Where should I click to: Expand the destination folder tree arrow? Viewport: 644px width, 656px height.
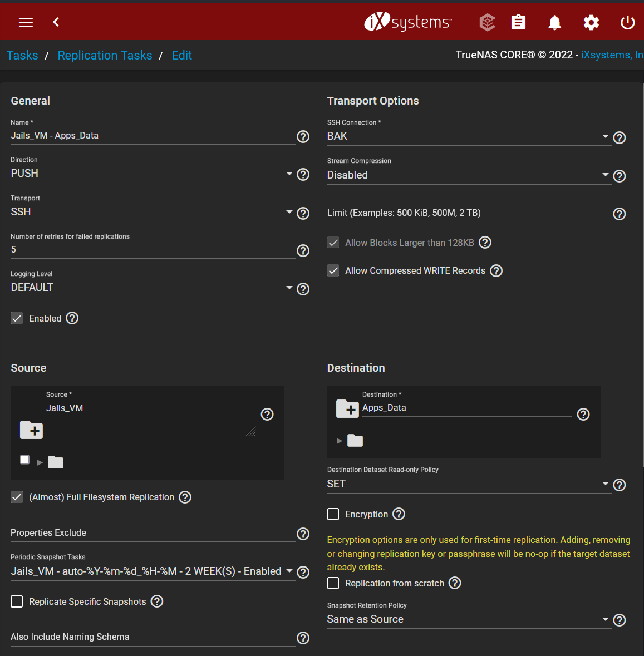(340, 441)
